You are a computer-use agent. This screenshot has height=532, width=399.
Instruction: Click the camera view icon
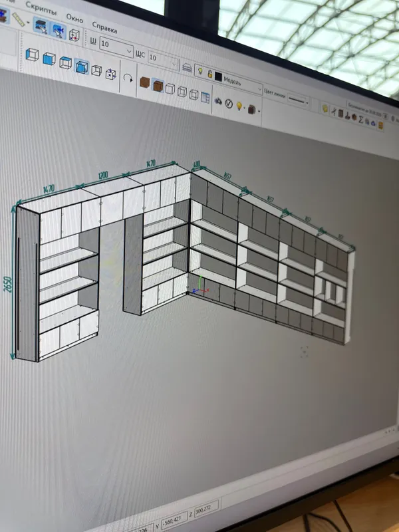(x=218, y=101)
